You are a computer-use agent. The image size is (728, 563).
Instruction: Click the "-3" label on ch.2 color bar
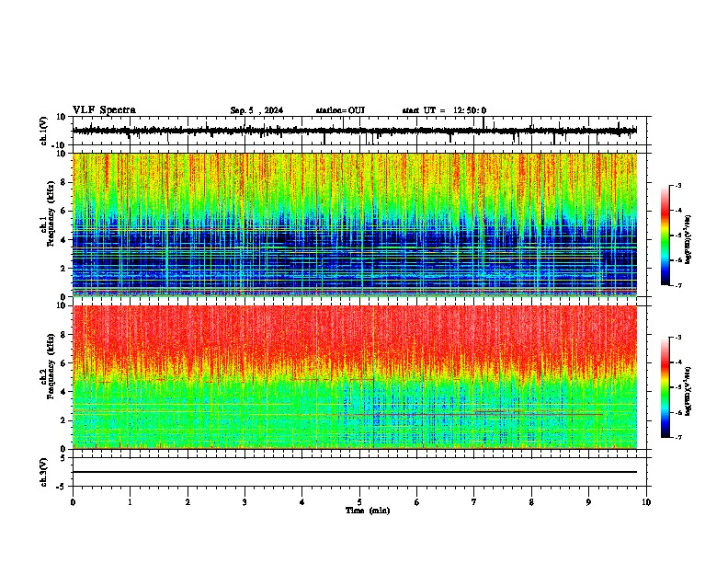[x=677, y=338]
